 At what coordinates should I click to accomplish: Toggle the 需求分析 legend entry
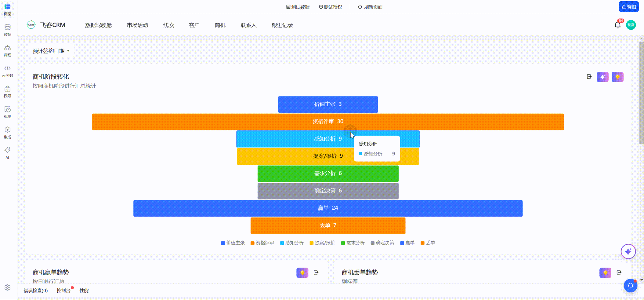point(353,243)
